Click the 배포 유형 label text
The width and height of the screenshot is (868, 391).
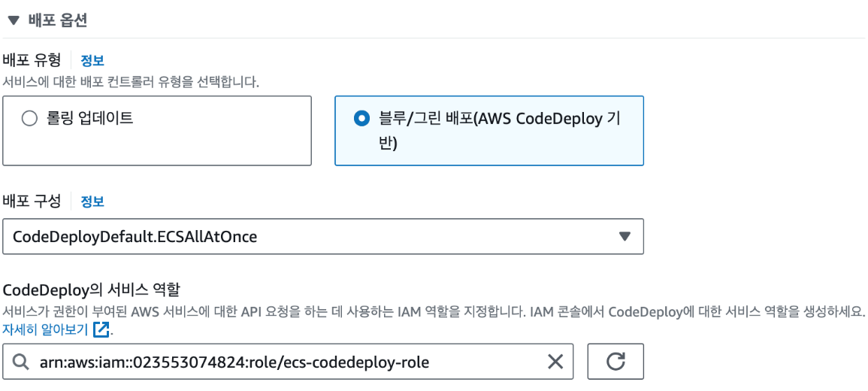point(32,60)
